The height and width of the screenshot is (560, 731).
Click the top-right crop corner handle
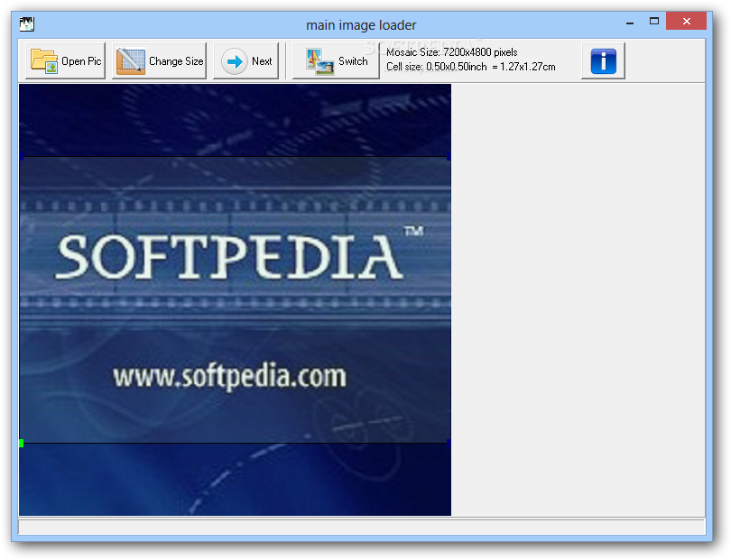tap(449, 157)
